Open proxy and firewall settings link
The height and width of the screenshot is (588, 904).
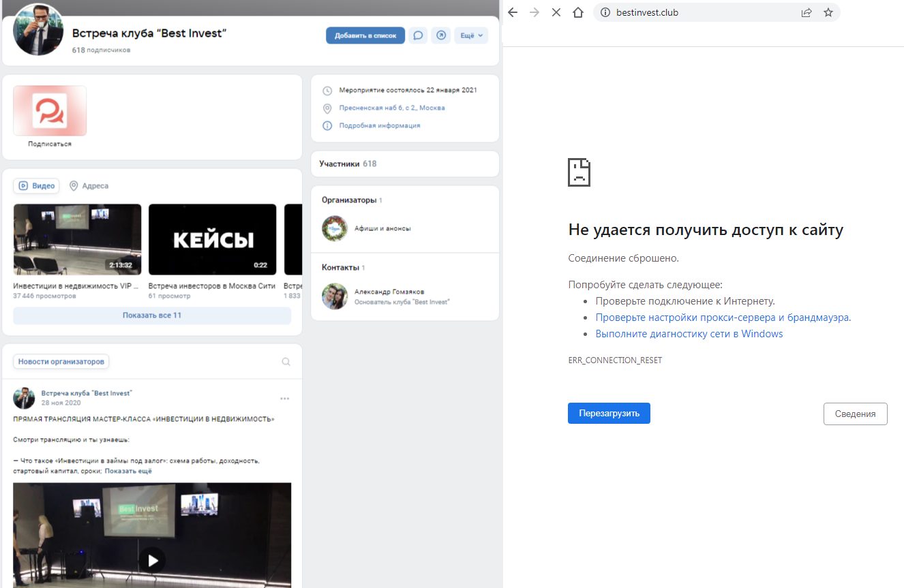click(x=723, y=318)
